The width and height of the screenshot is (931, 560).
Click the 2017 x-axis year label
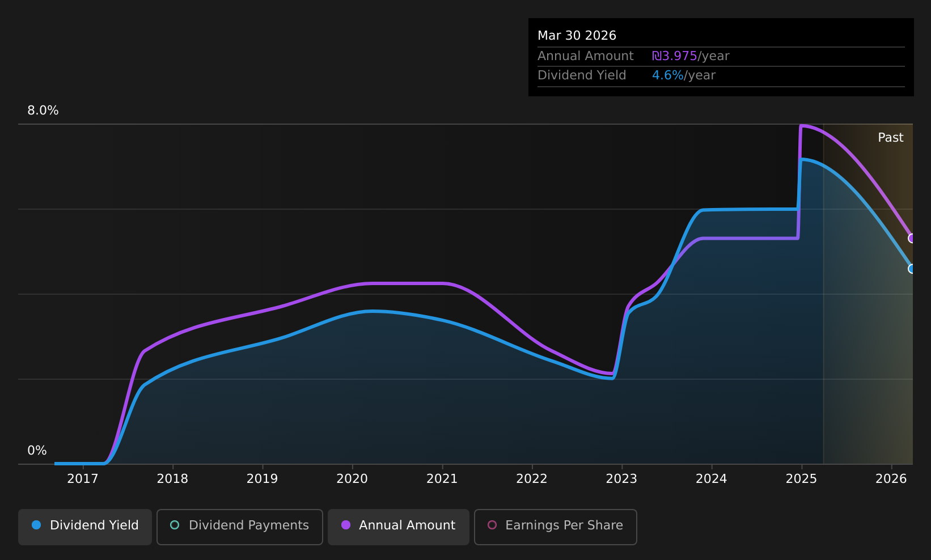tap(83, 479)
